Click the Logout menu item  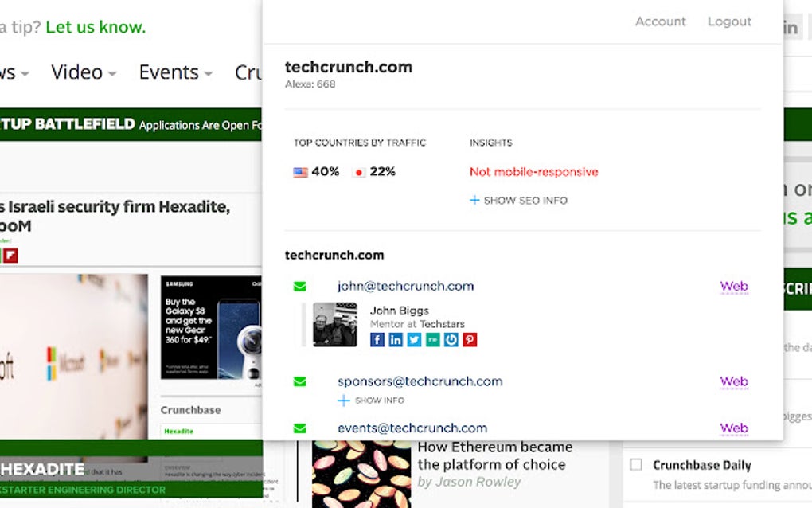tap(729, 21)
